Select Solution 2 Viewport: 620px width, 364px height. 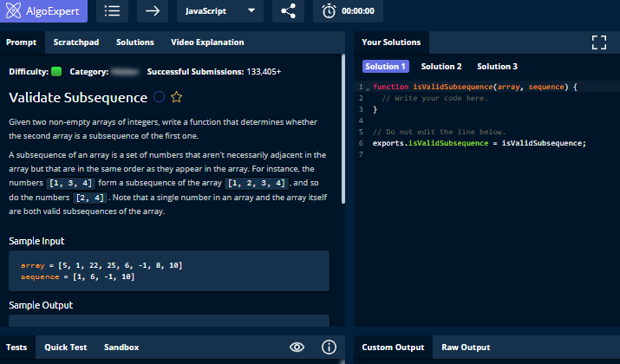(441, 67)
